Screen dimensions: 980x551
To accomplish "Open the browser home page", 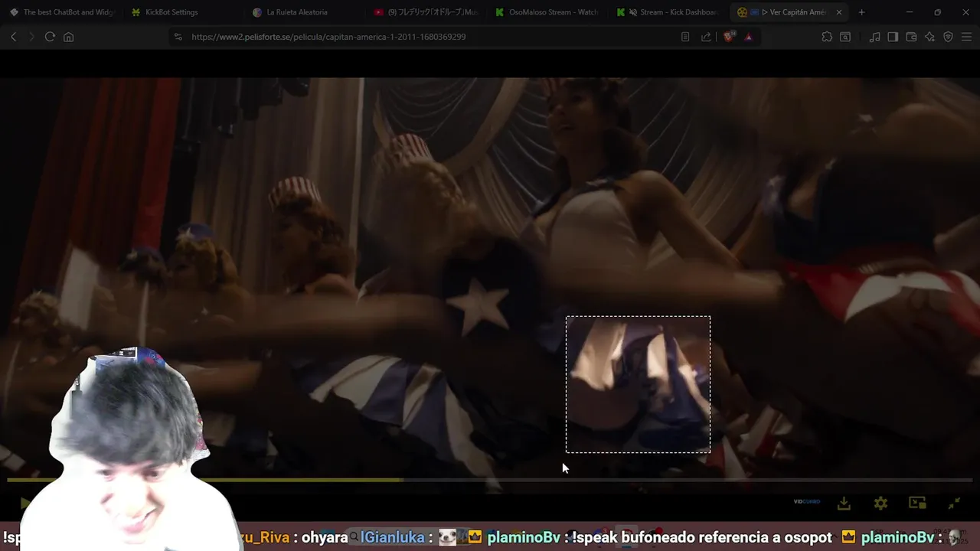I will 68,37.
